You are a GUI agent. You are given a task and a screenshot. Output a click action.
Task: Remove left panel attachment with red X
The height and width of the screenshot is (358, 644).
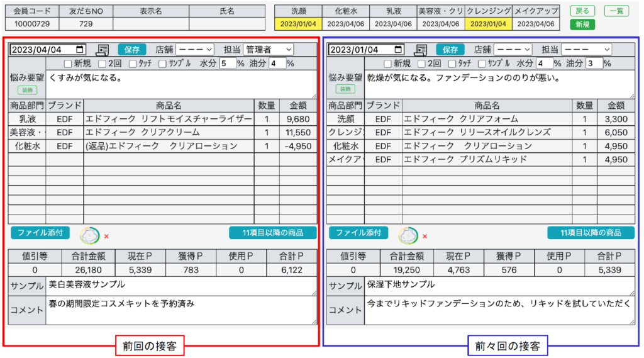click(x=106, y=237)
